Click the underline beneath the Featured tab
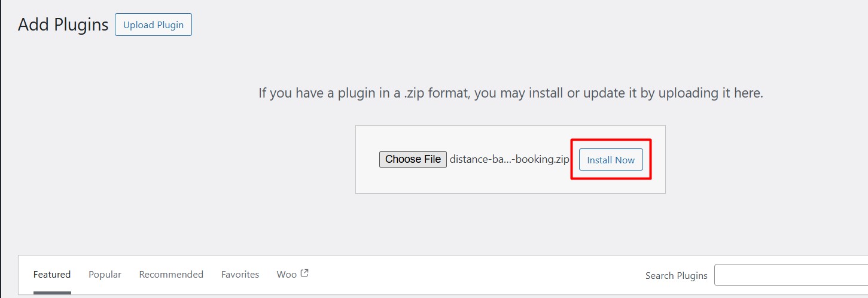 pyautogui.click(x=52, y=293)
